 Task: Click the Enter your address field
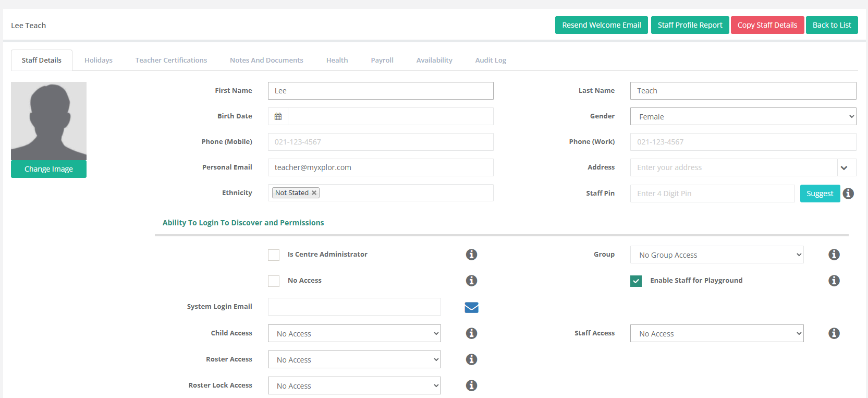733,167
